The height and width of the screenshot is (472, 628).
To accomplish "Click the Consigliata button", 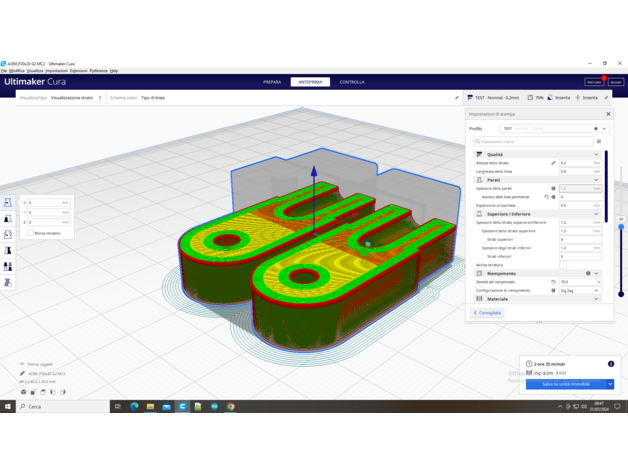I will tap(488, 313).
